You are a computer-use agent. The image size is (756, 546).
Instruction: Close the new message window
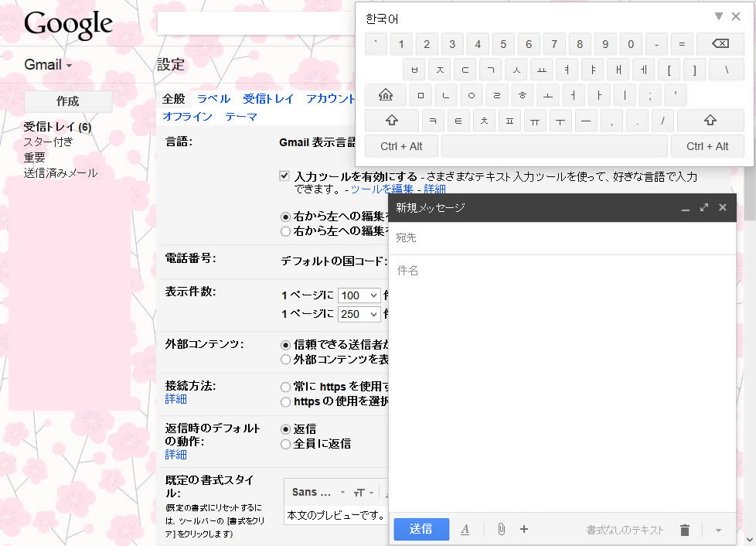click(722, 207)
